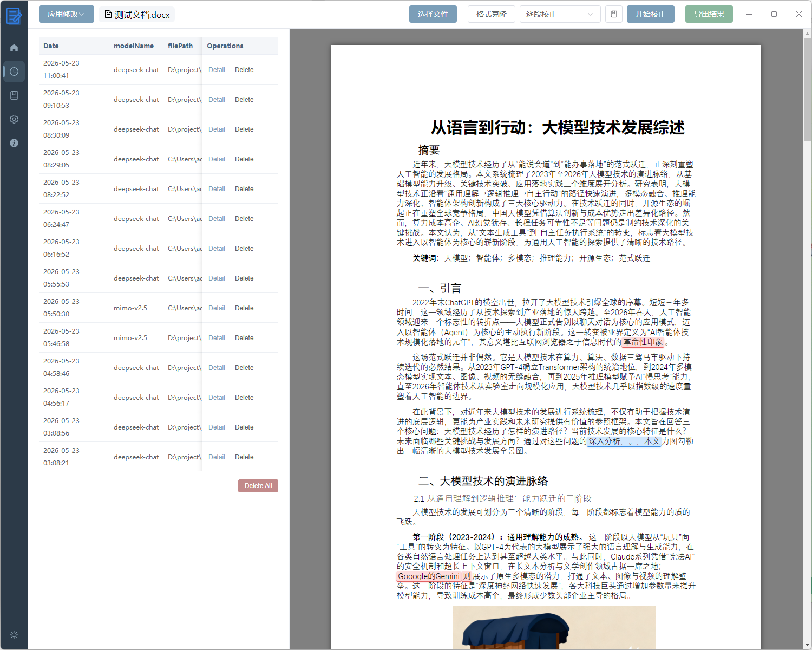Delete the 05:55:53 history record
The height and width of the screenshot is (650, 812).
[x=244, y=278]
